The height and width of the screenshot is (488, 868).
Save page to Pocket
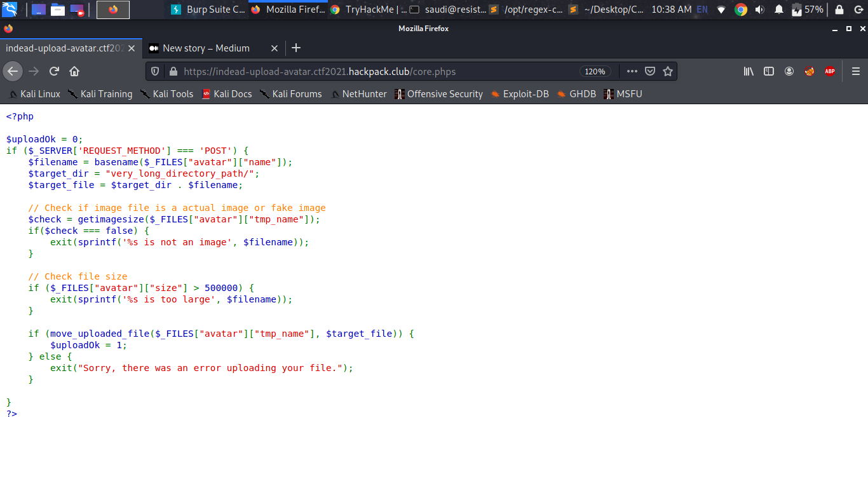tap(650, 71)
